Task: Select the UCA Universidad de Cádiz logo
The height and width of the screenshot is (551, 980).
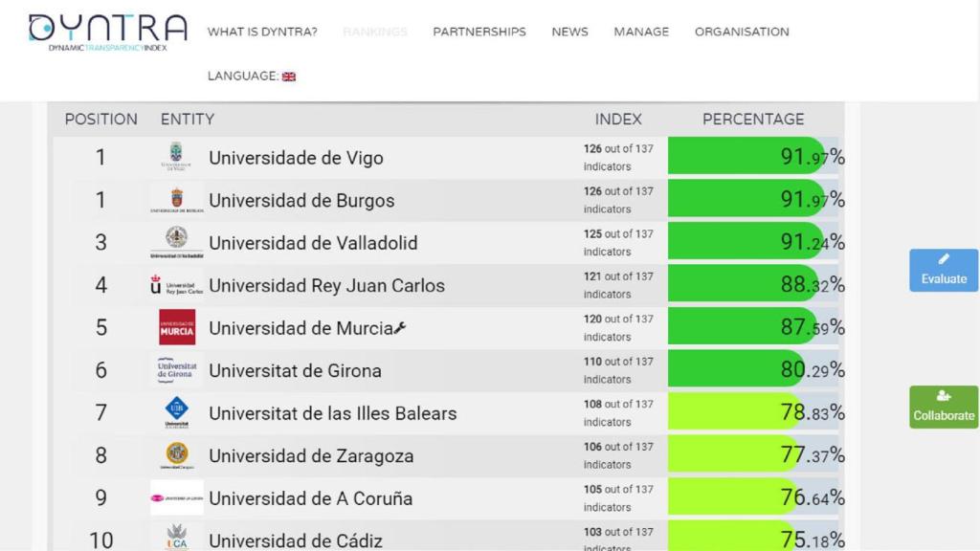Action: [x=176, y=537]
